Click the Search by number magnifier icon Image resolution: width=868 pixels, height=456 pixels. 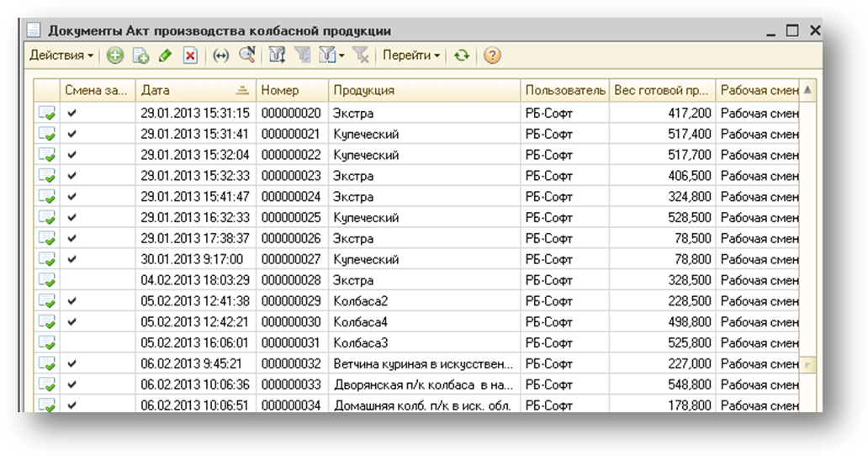247,55
